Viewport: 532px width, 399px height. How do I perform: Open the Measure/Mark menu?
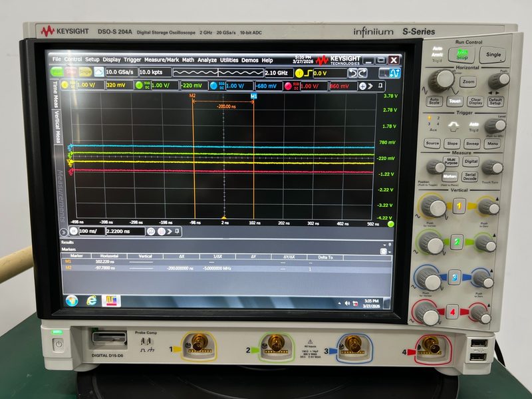(162, 60)
